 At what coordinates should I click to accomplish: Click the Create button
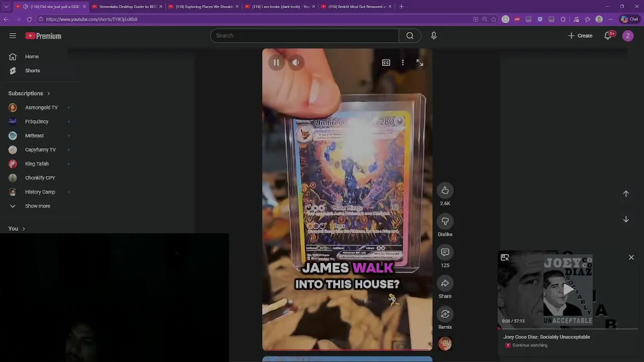click(x=580, y=36)
